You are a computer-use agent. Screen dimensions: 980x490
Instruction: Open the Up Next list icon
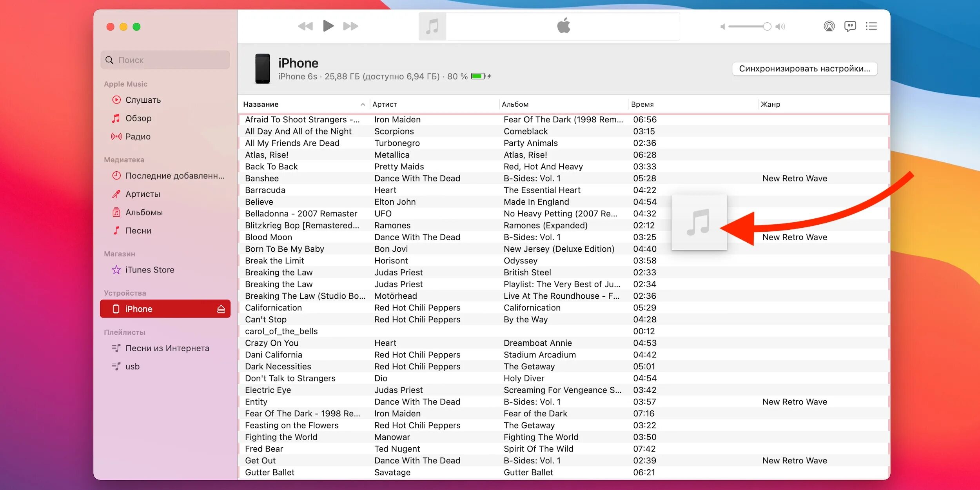[x=871, y=26]
